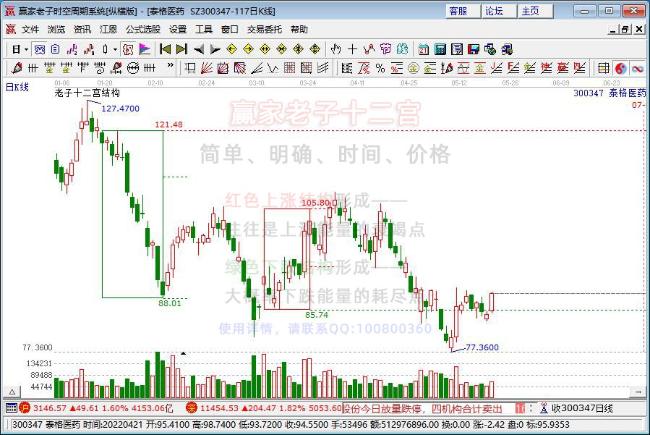
Task: Click the 客服 button in title bar
Action: coord(463,11)
